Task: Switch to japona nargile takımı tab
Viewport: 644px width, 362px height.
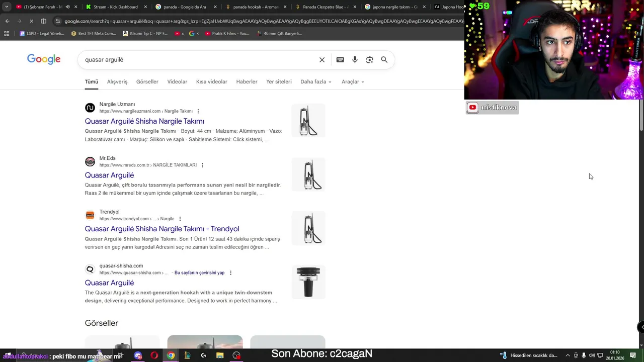Action: 395,7
